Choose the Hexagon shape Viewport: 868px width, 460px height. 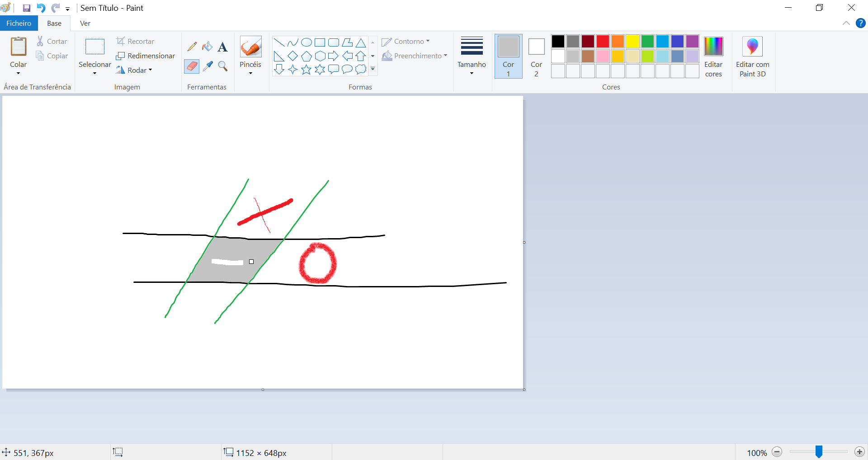coord(320,56)
